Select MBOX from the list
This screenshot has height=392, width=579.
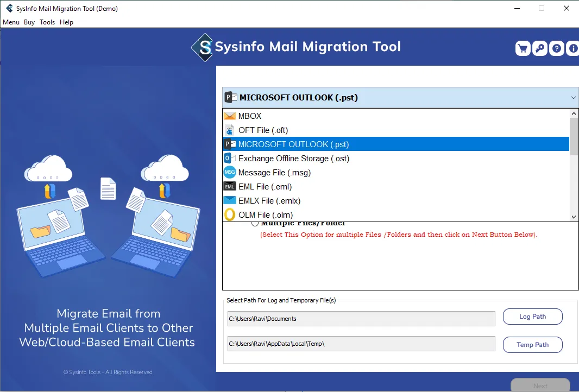point(396,116)
